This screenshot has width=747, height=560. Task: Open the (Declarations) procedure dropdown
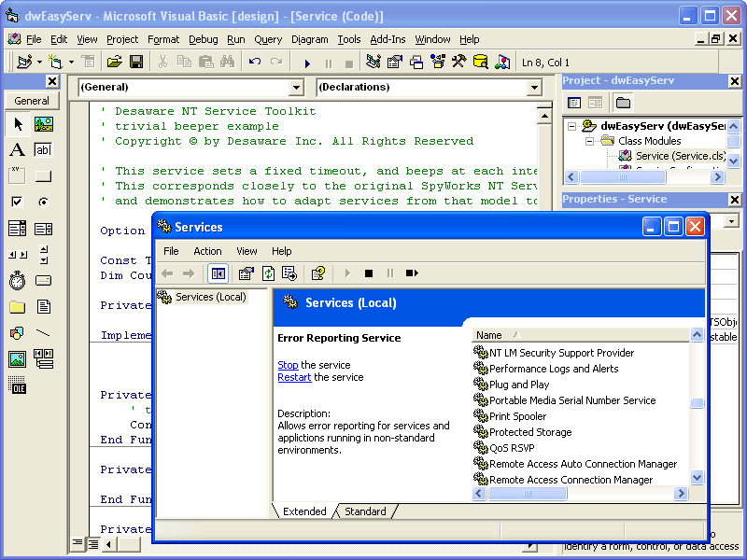tap(534, 87)
